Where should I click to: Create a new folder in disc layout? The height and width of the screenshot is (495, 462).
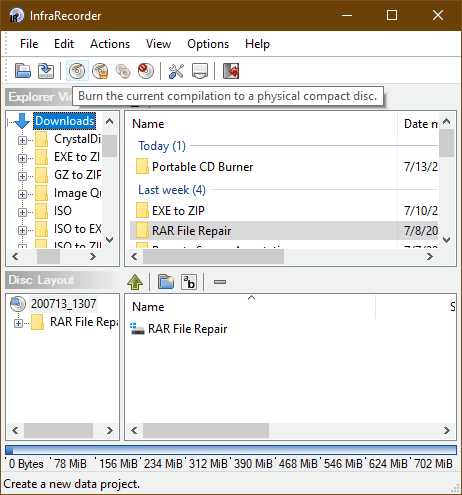click(166, 282)
